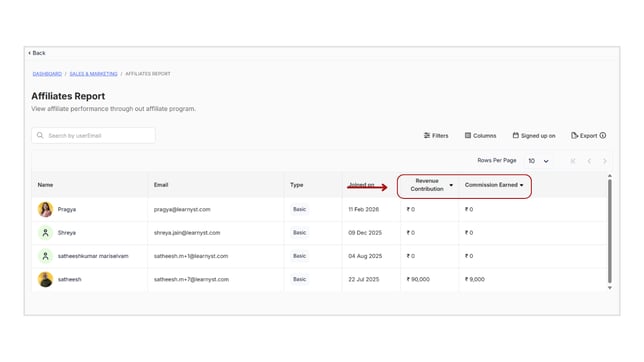Image resolution: width=644 pixels, height=362 pixels.
Task: Click the Type column header
Action: (297, 185)
